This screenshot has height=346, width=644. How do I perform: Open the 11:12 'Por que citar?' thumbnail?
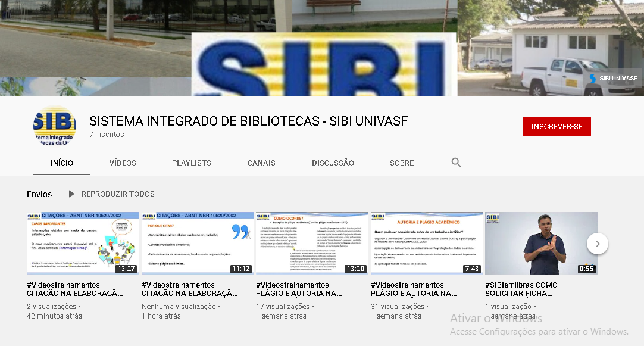[198, 244]
